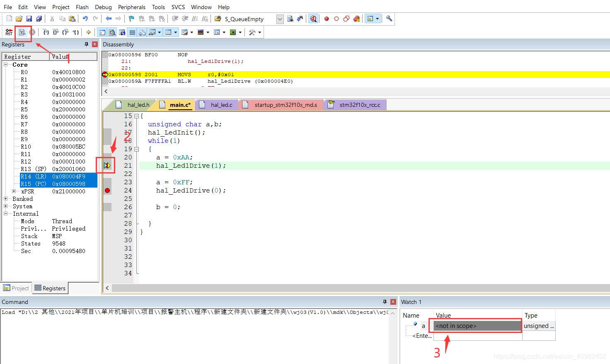
Task: Click the Open file folder icon
Action: point(19,19)
